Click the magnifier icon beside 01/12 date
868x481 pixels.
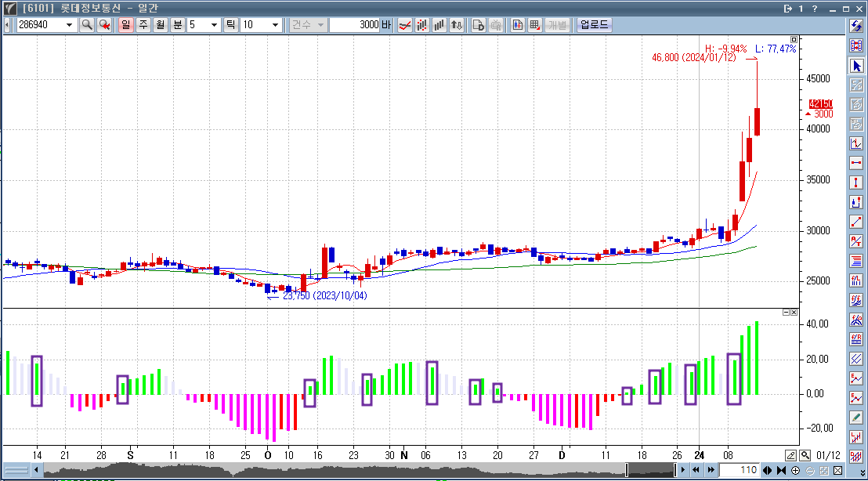805,454
